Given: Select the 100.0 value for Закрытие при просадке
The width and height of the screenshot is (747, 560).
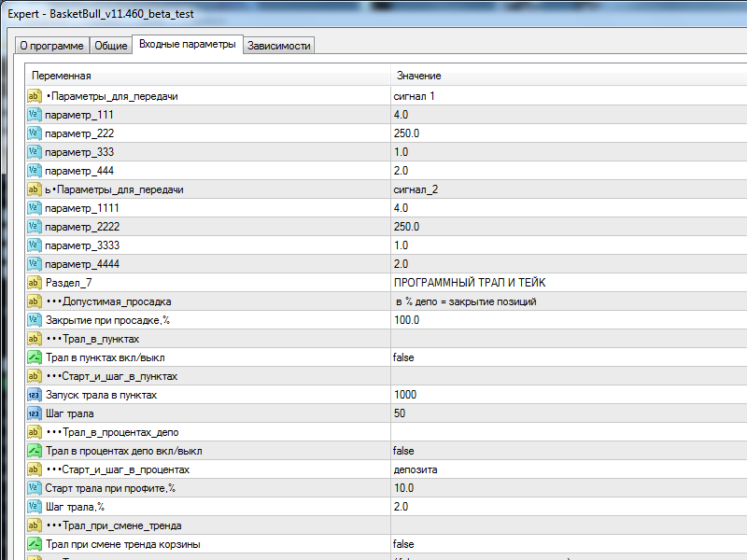Looking at the screenshot, I should click(x=407, y=320).
